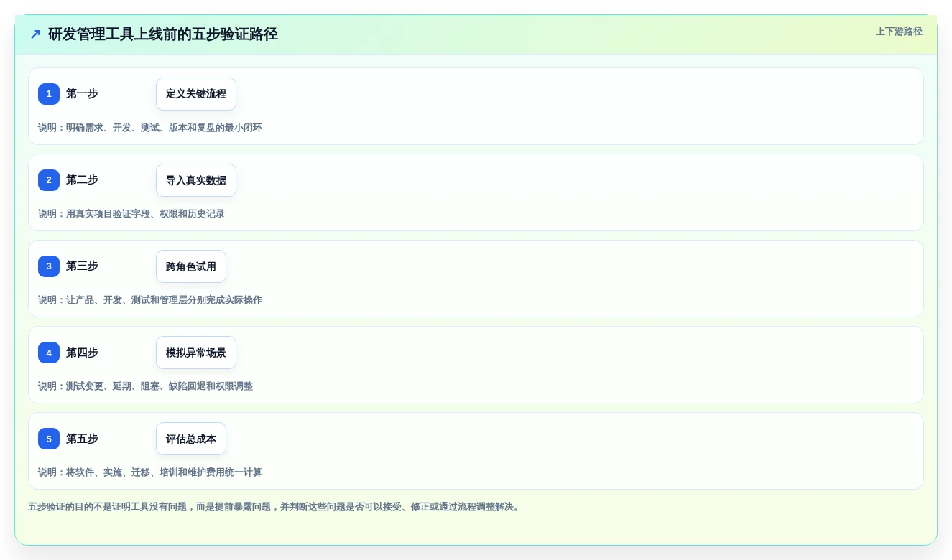
Task: Select the 第五步 label
Action: click(82, 439)
